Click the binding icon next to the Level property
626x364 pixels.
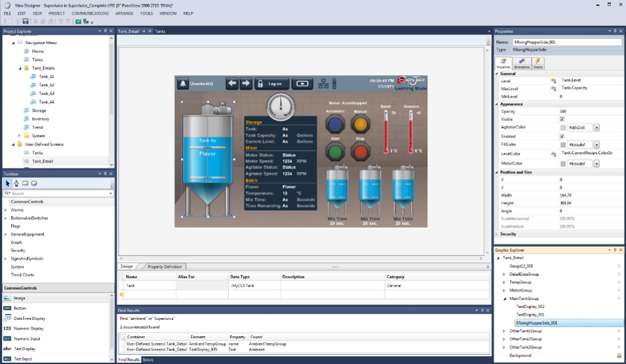554,80
